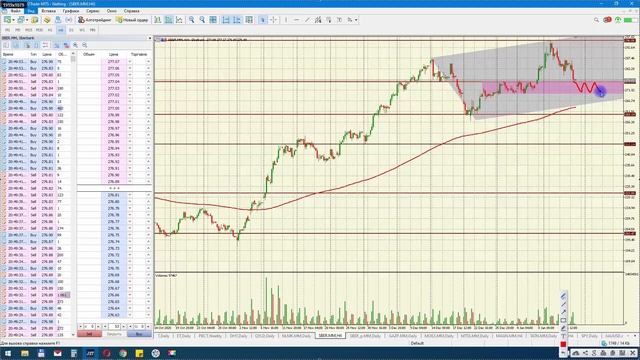
Task: Open the Справка menu
Action: point(131,11)
